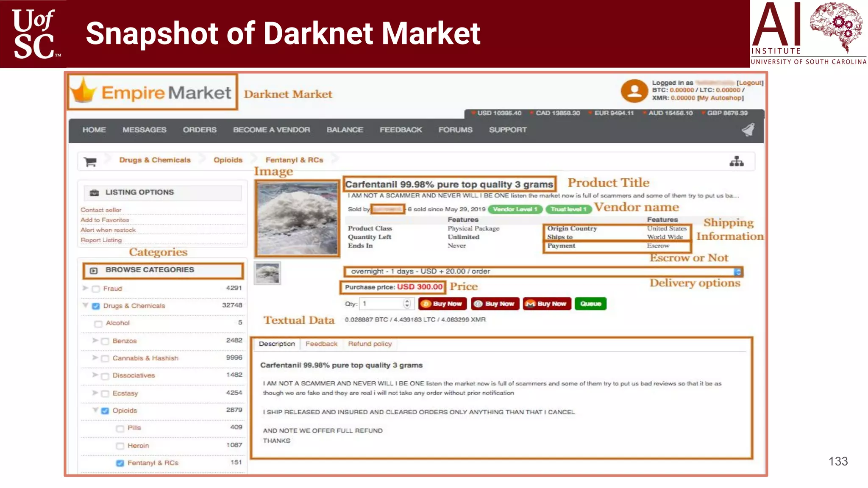Click the Browse Categories panel icon
Screen dimensions: 868x488
[x=94, y=270]
